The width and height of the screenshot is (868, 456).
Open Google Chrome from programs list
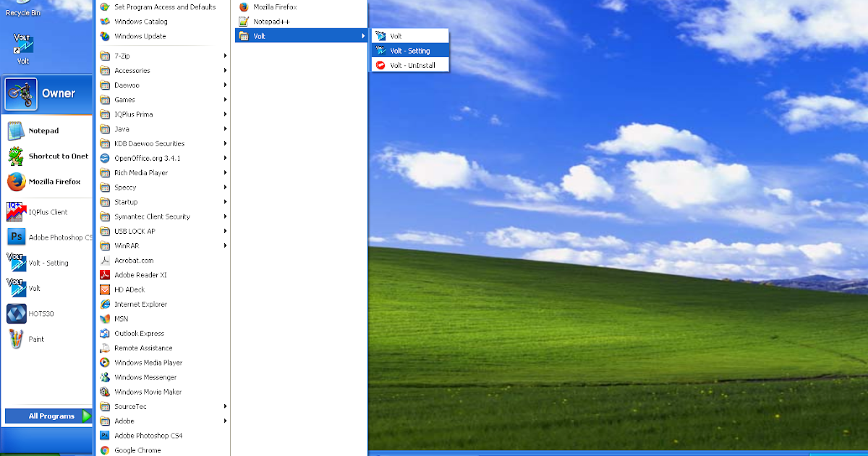pos(163,450)
